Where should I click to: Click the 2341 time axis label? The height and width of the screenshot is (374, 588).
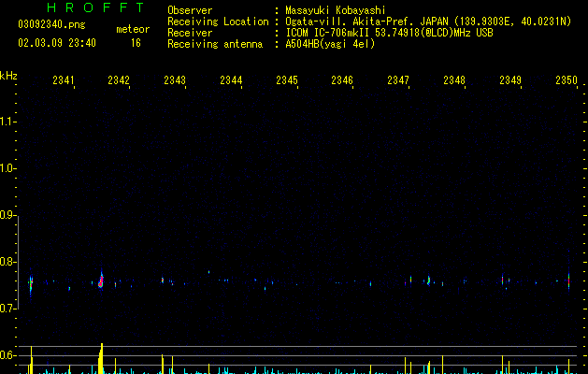[x=64, y=80]
